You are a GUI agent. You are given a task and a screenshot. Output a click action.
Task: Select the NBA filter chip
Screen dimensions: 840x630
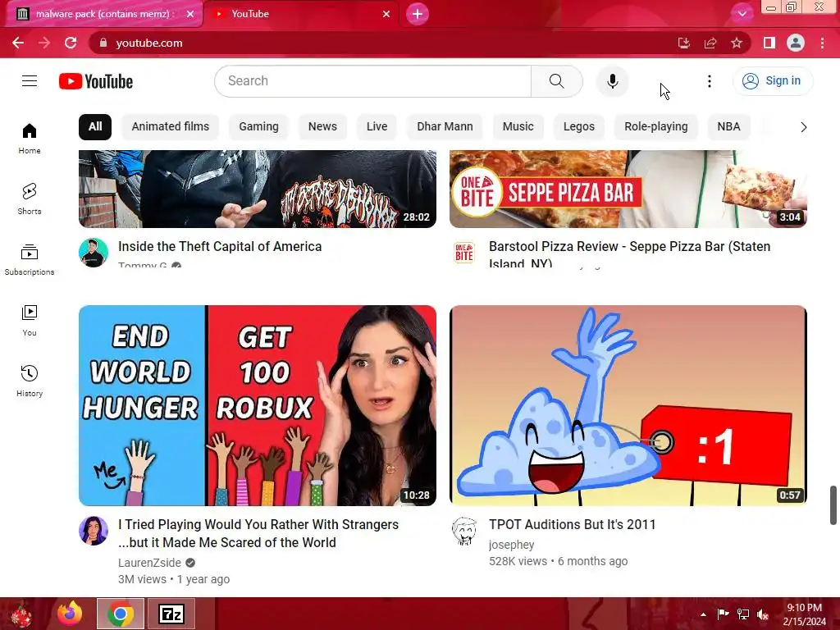point(728,127)
